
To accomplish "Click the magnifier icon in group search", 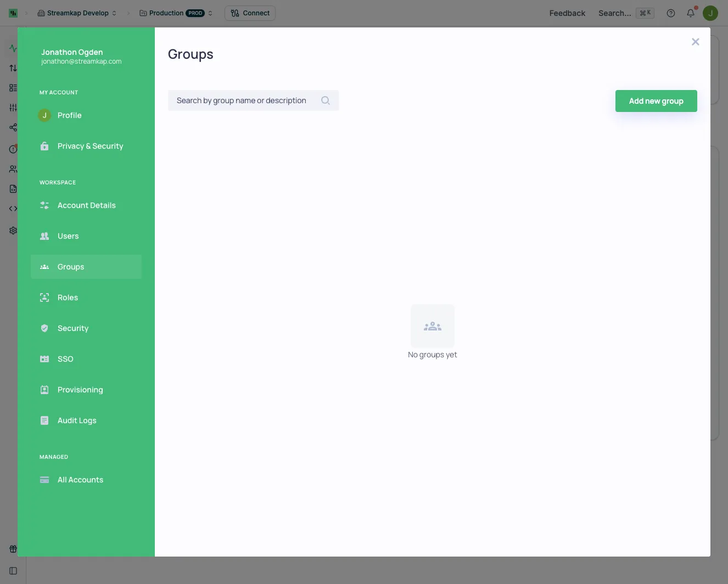I will click(326, 100).
